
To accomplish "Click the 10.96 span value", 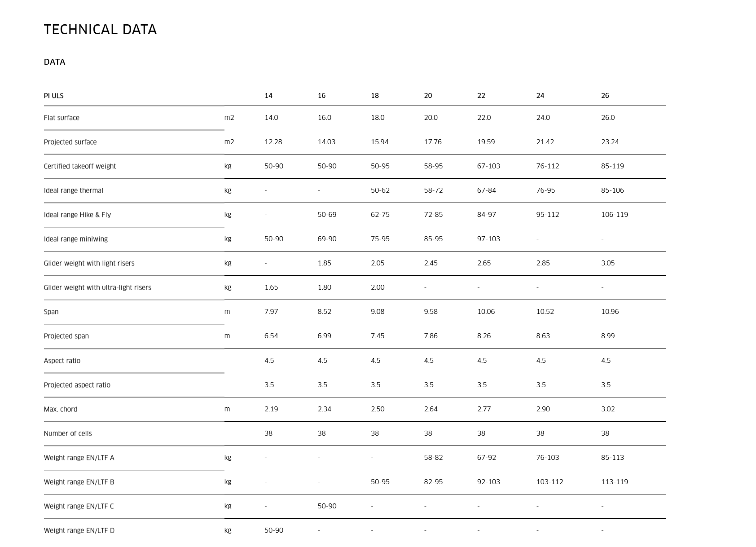I will [x=610, y=312].
